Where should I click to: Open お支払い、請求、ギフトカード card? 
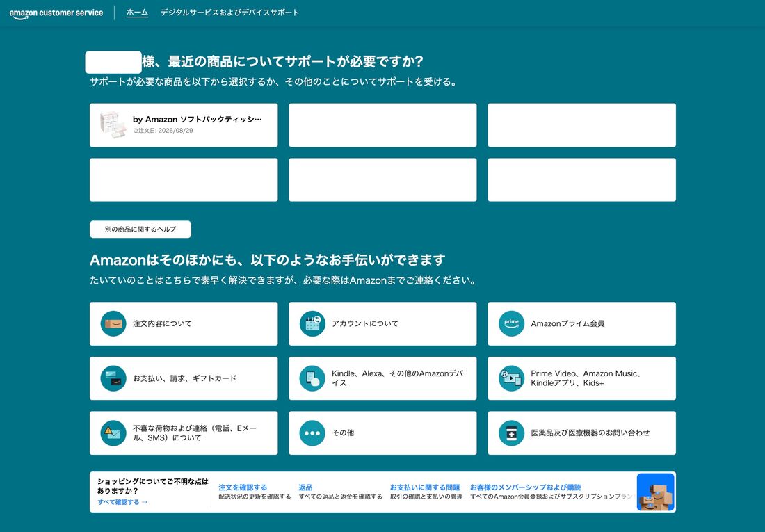coord(184,378)
